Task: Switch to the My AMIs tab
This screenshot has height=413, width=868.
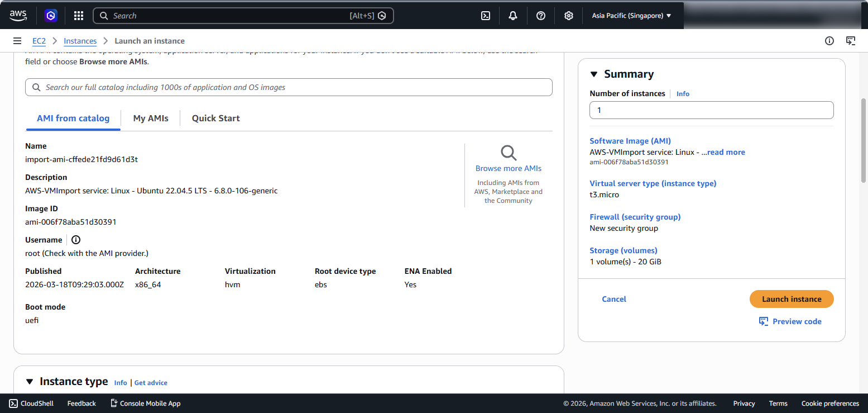Action: [151, 118]
